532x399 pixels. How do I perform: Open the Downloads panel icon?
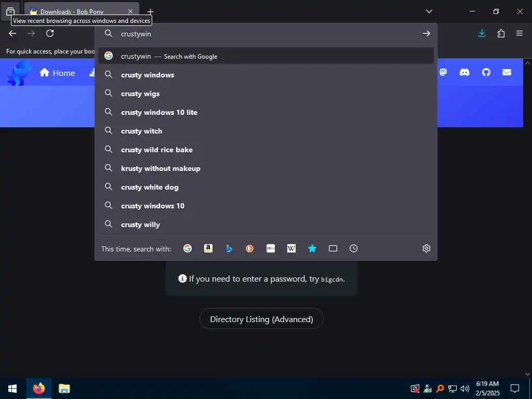coord(482,33)
